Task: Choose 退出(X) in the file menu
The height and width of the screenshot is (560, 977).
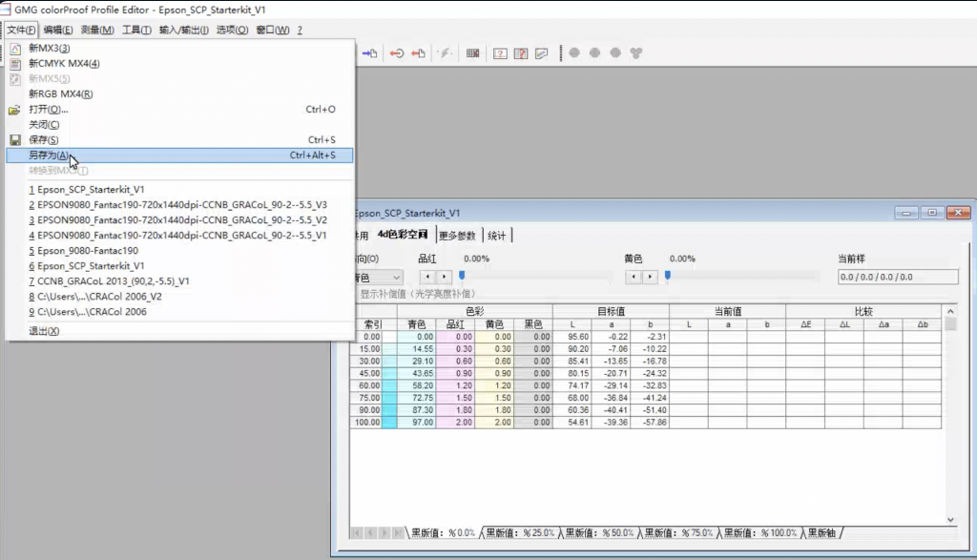Action: (179, 331)
